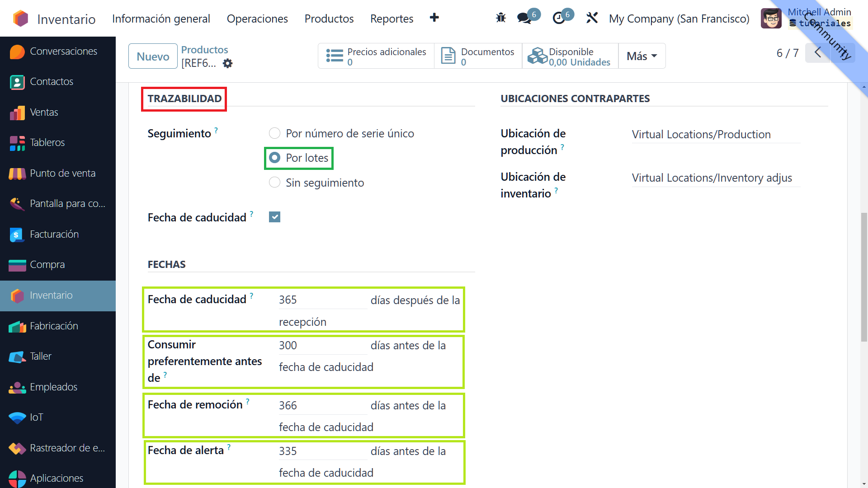Open the activities clock icon
The image size is (868, 488).
point(559,19)
